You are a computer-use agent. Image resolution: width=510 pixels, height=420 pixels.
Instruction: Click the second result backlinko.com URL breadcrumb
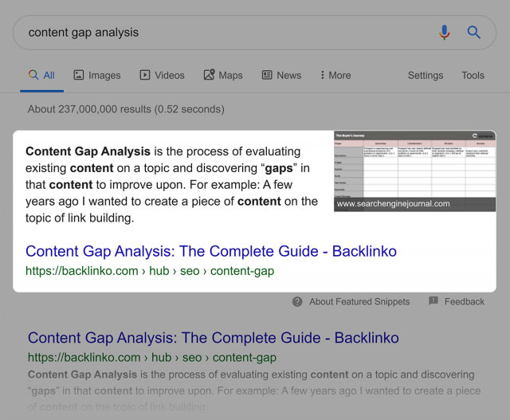pyautogui.click(x=152, y=358)
